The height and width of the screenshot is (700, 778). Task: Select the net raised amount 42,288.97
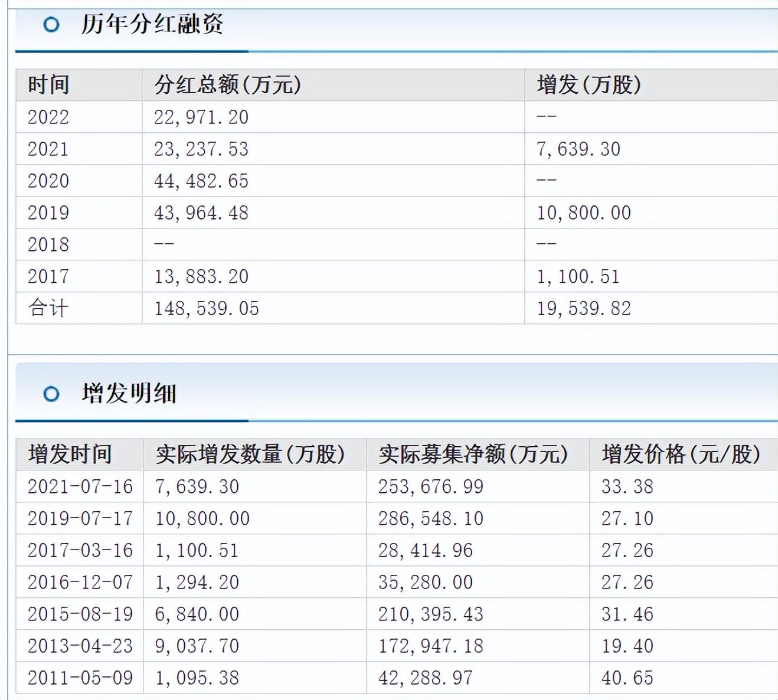(x=426, y=678)
